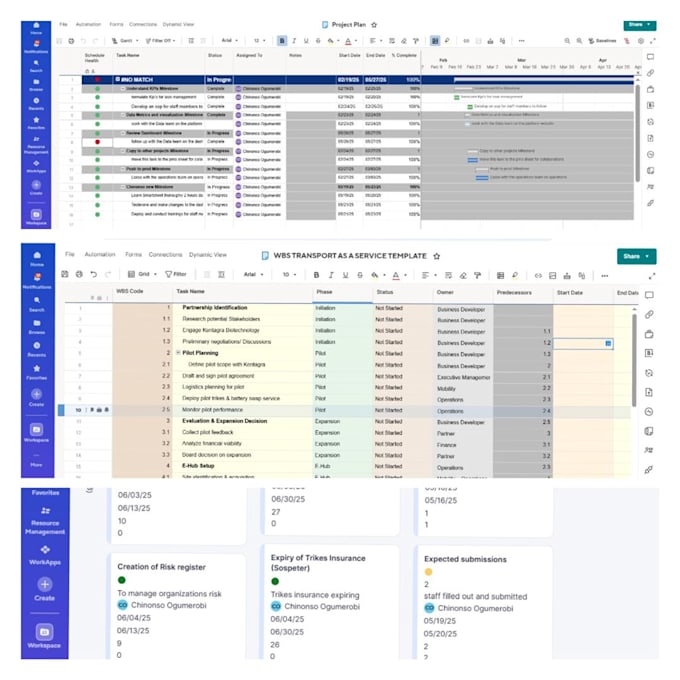Open Expected submissions card

click(x=484, y=603)
